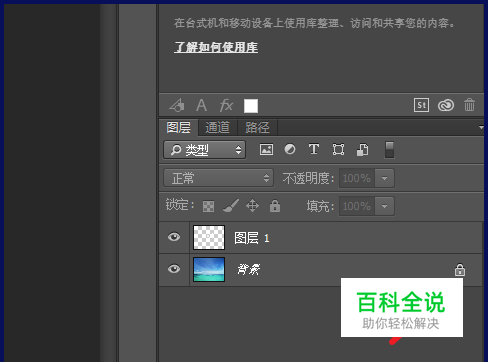This screenshot has height=362, width=488.
Task: Switch to the 路径 tab
Action: coord(257,127)
